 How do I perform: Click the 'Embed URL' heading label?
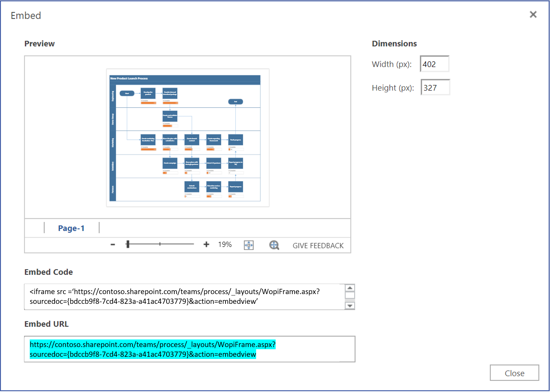pyautogui.click(x=46, y=324)
